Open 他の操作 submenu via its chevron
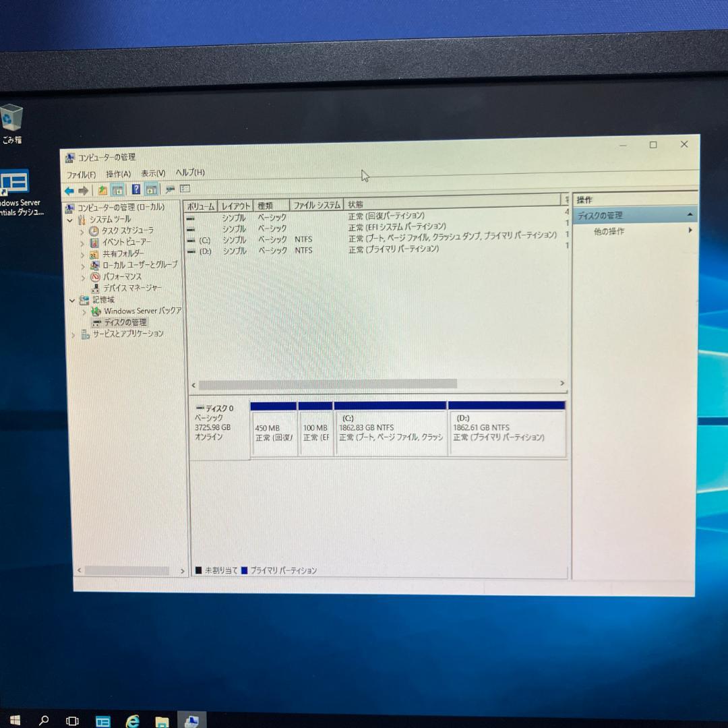Screen dimensions: 728x728 [690, 231]
